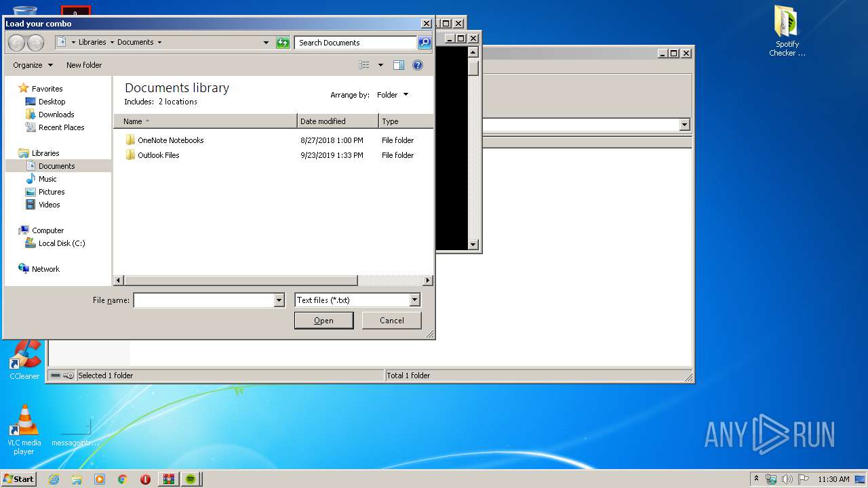Open Windows Media Player from taskbar

tap(100, 479)
